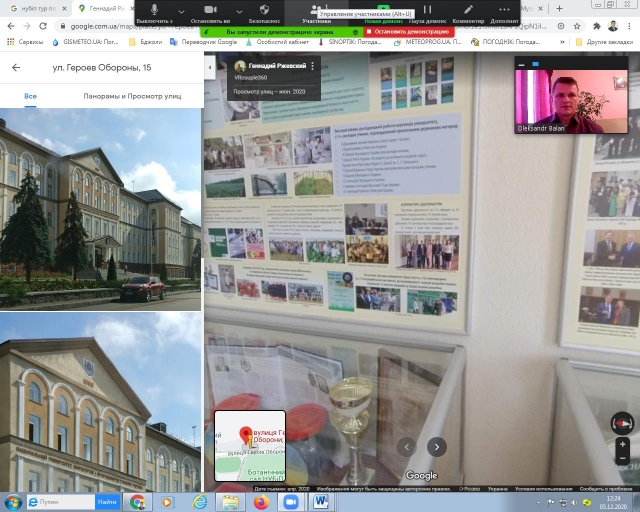The height and width of the screenshot is (512, 640).
Task: Select 'Панорамы и Просмотр улиц' tab
Action: click(x=132, y=96)
